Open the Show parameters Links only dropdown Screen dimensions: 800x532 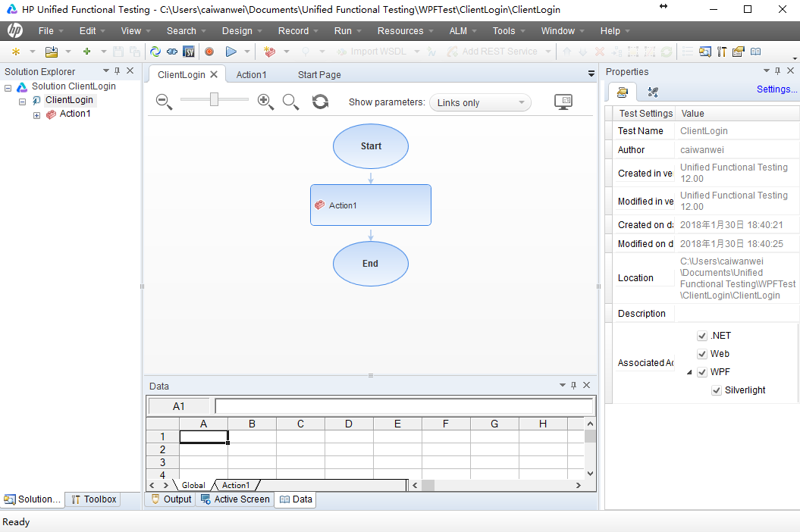click(x=480, y=102)
